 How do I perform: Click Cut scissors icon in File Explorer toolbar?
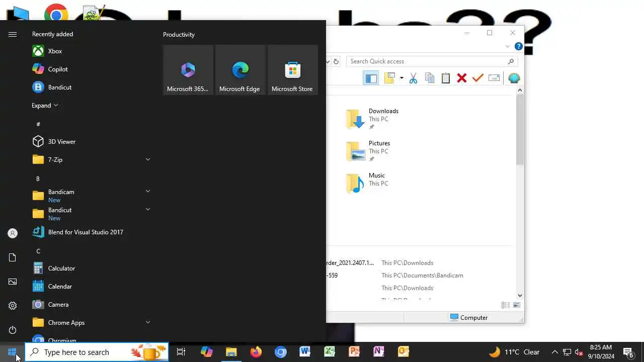[x=413, y=78]
